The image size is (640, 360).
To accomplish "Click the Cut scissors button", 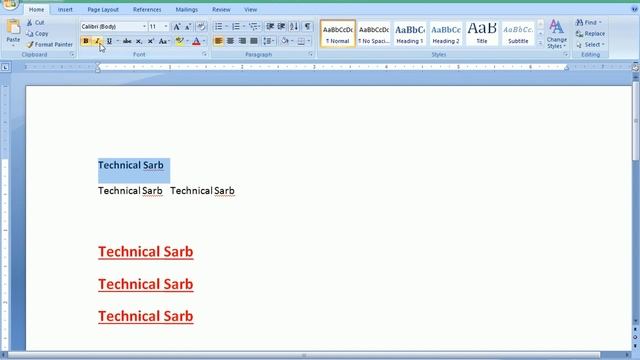I will coord(36,22).
